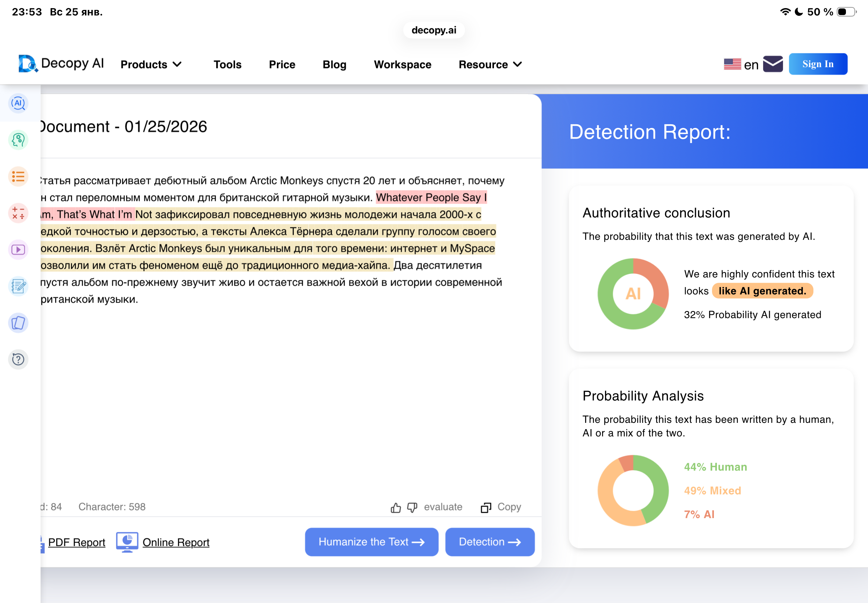The height and width of the screenshot is (603, 868).
Task: Click the question mark help icon
Action: [18, 359]
